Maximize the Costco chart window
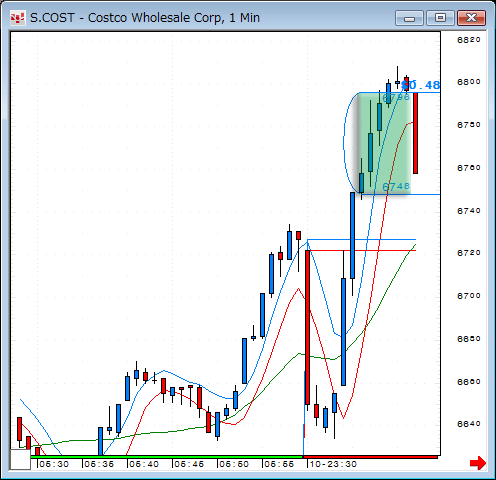This screenshot has height=480, width=496. coord(440,18)
